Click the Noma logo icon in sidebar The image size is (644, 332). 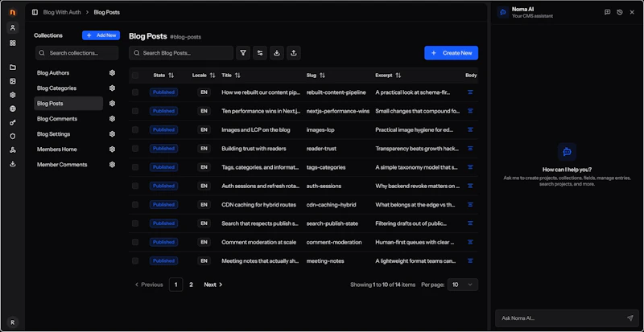(x=13, y=12)
